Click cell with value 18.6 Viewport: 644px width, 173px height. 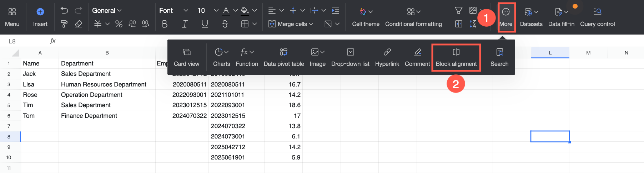[283, 105]
